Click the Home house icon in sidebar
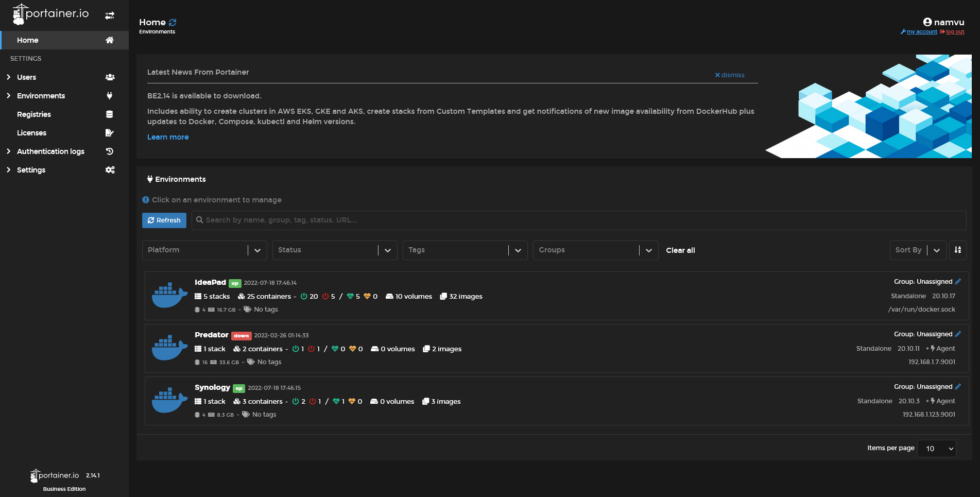This screenshot has height=497, width=980. (x=110, y=40)
